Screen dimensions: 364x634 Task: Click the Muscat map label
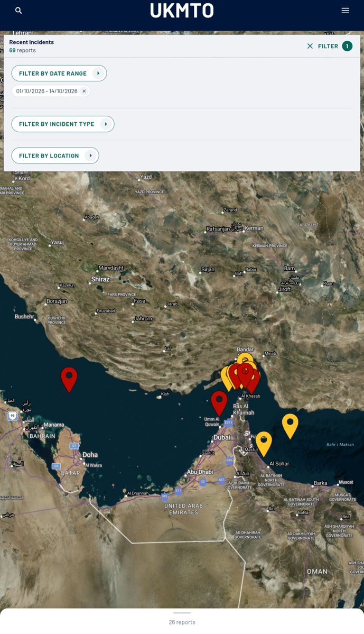tap(346, 482)
